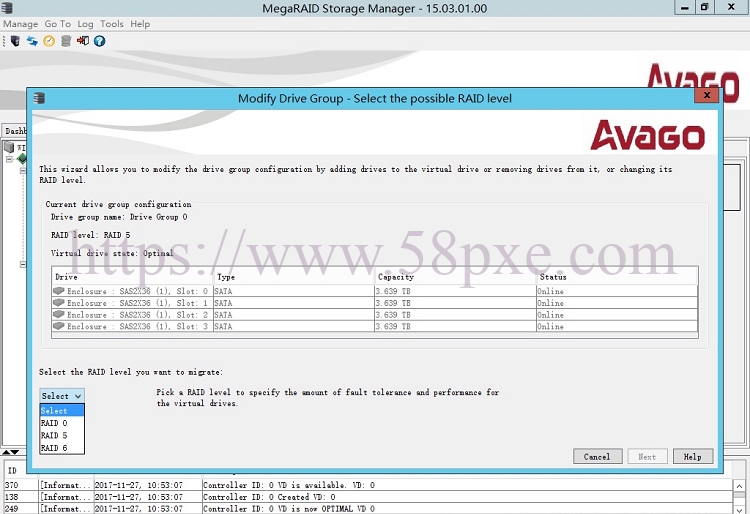Click the drive icon for Slot: 2

[59, 314]
